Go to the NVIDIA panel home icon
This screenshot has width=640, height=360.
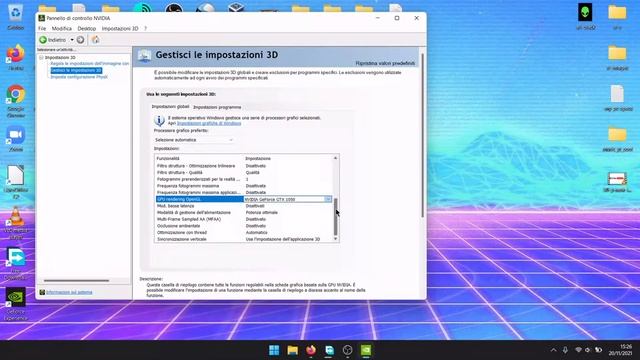tap(95, 40)
